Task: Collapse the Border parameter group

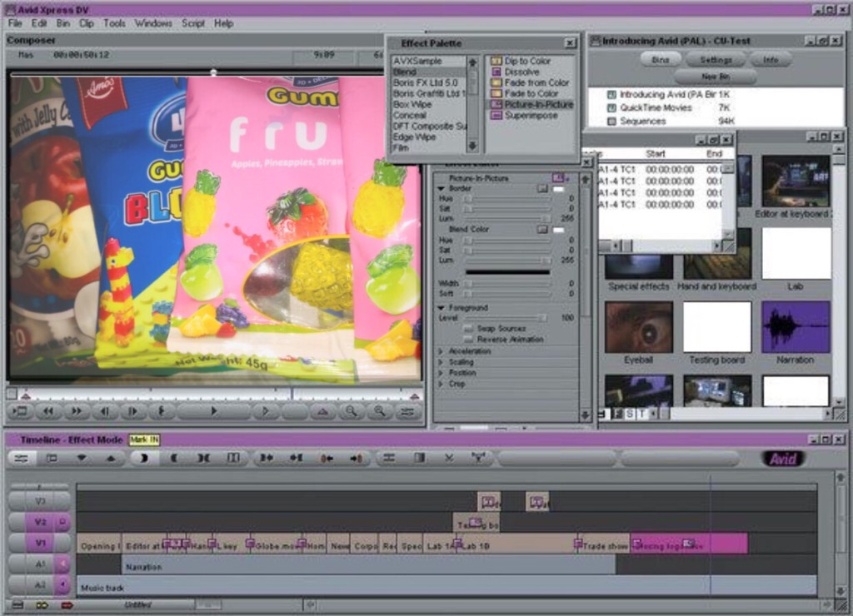Action: (441, 189)
